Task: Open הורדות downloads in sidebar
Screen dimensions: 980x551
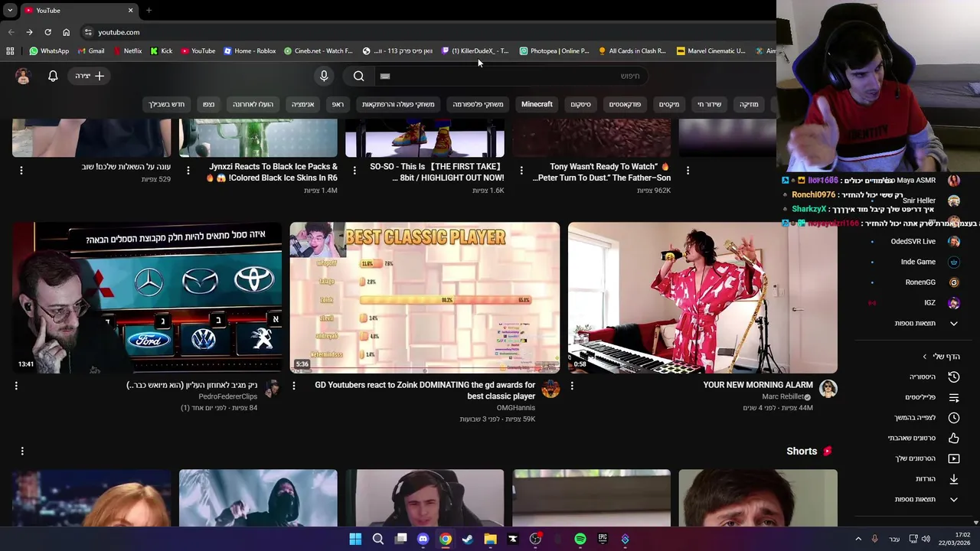Action: tap(936, 479)
